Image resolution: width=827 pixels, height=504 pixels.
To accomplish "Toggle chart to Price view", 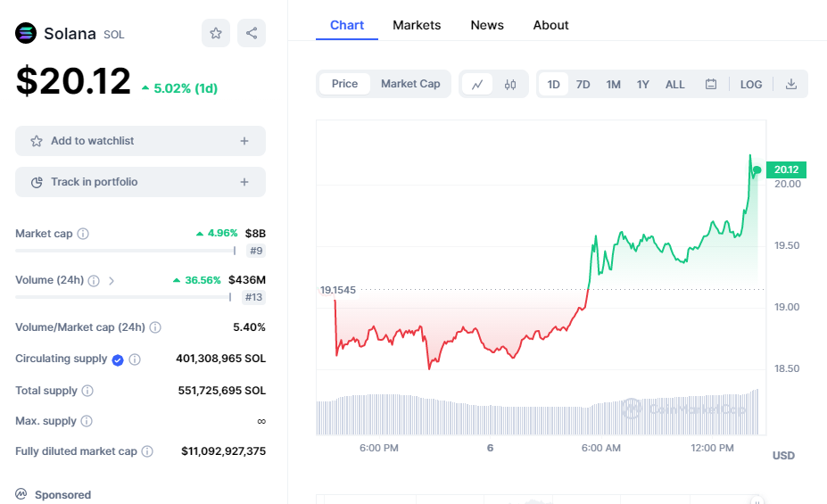I will click(344, 84).
